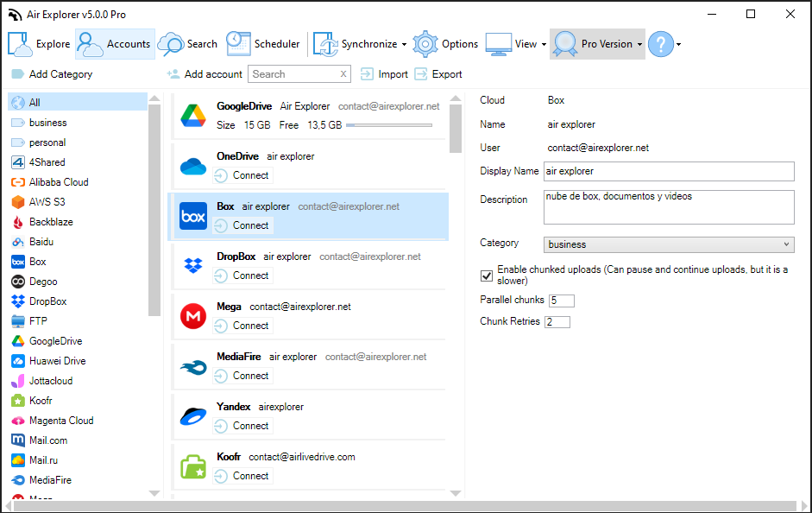Click the Pro Version ribbon icon

pyautogui.click(x=565, y=44)
